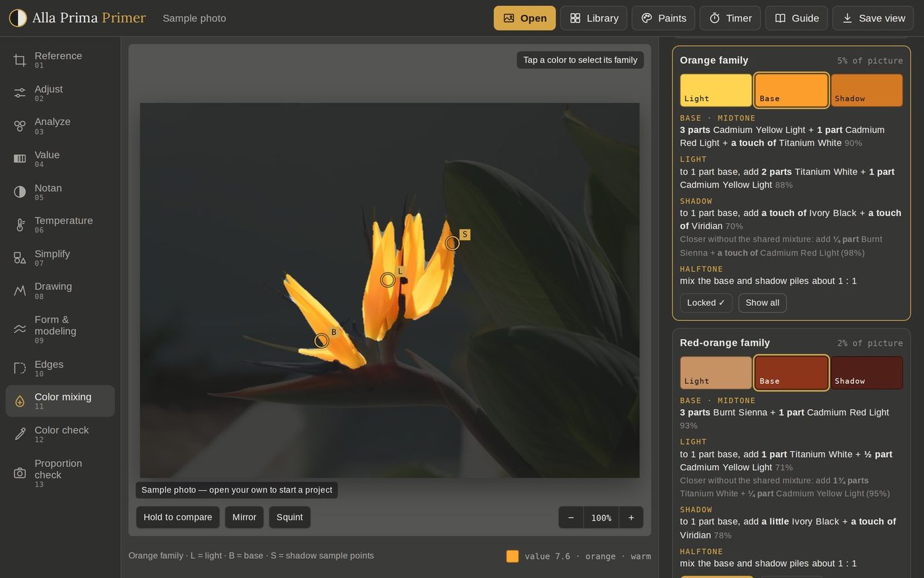Select the Adjust sliders icon in sidebar
Screen dimensions: 924x578
20,93
